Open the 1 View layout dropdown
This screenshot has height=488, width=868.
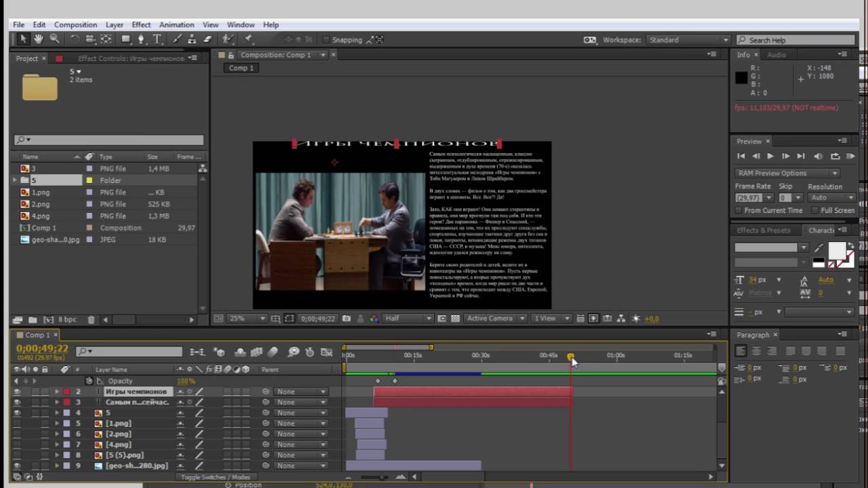click(x=551, y=319)
